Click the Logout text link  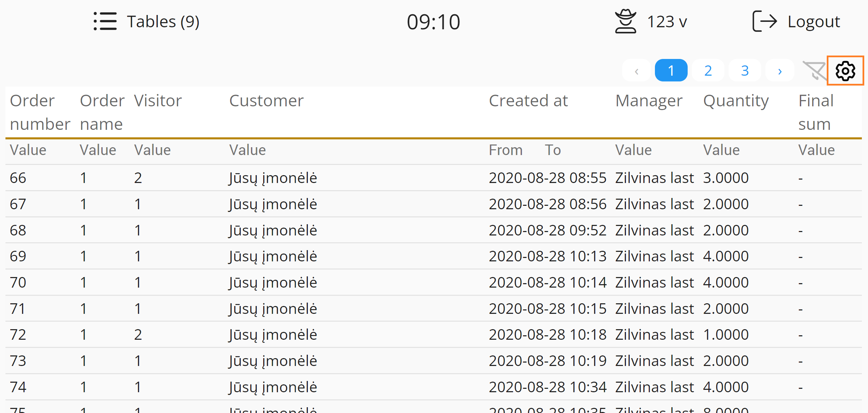[813, 22]
